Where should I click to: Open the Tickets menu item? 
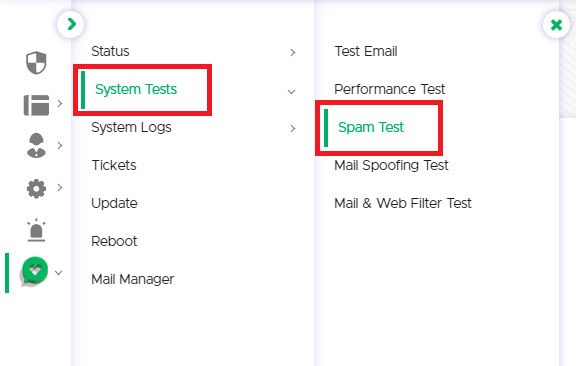tap(114, 165)
